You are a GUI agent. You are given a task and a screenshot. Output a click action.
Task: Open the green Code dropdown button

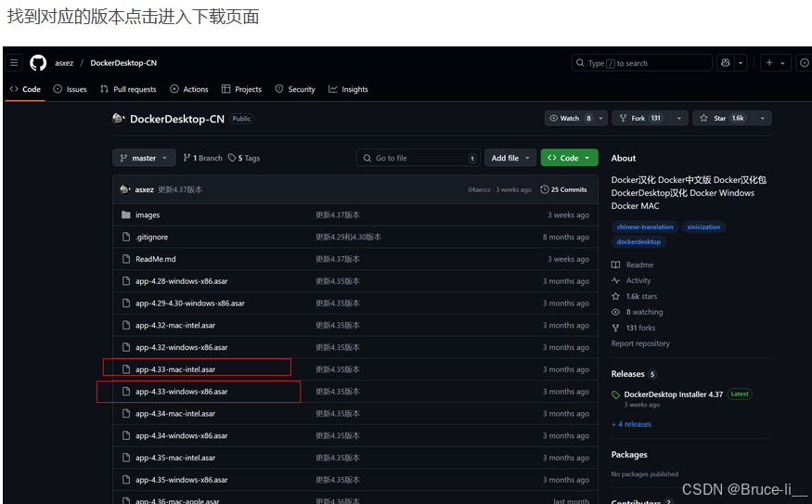tap(569, 158)
